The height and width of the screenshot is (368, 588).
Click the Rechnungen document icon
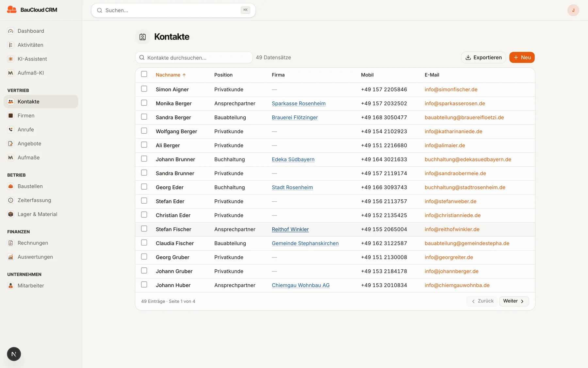click(11, 243)
